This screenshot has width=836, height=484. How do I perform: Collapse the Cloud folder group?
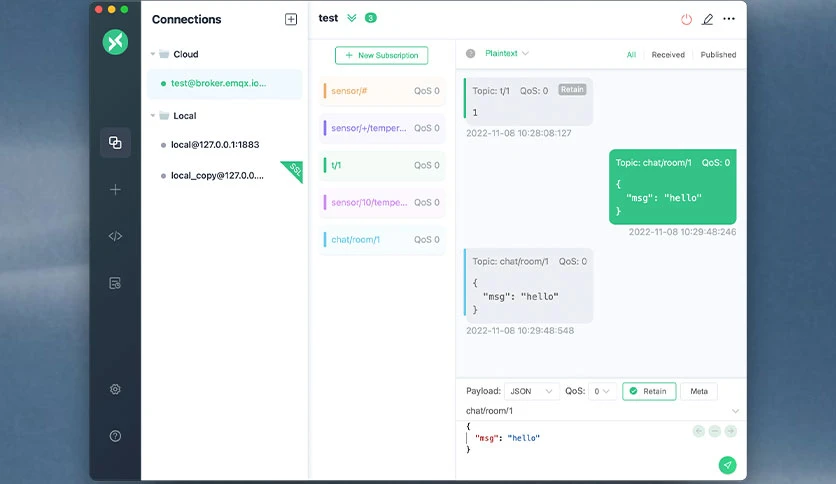point(153,54)
